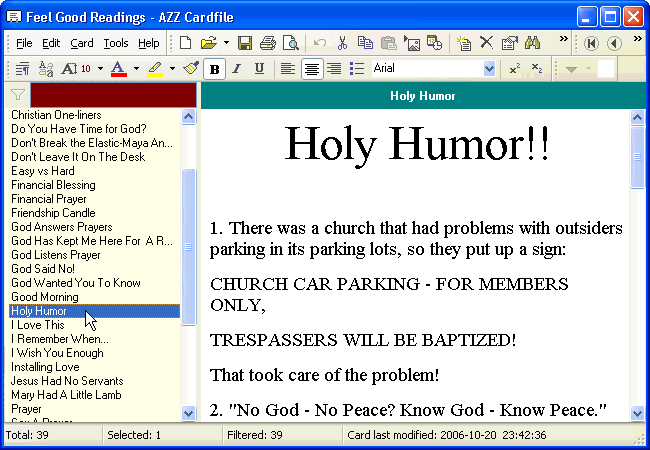The image size is (650, 450).
Task: Expand the font color dropdown arrow
Action: [136, 69]
